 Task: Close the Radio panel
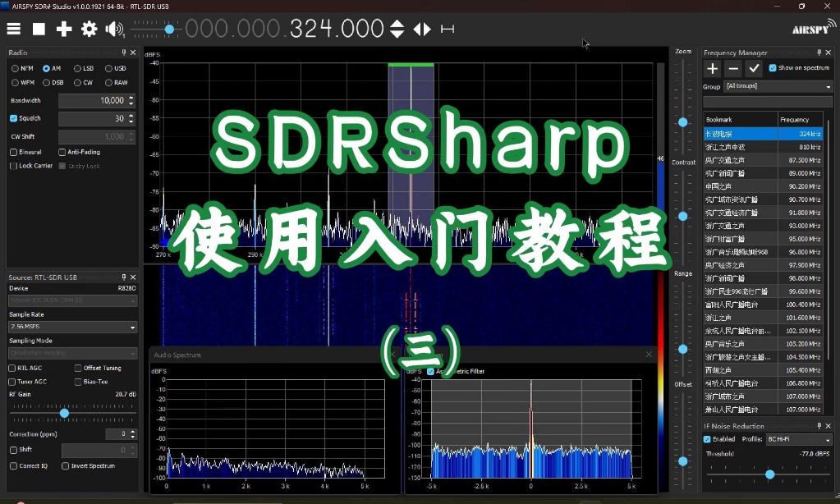point(133,53)
